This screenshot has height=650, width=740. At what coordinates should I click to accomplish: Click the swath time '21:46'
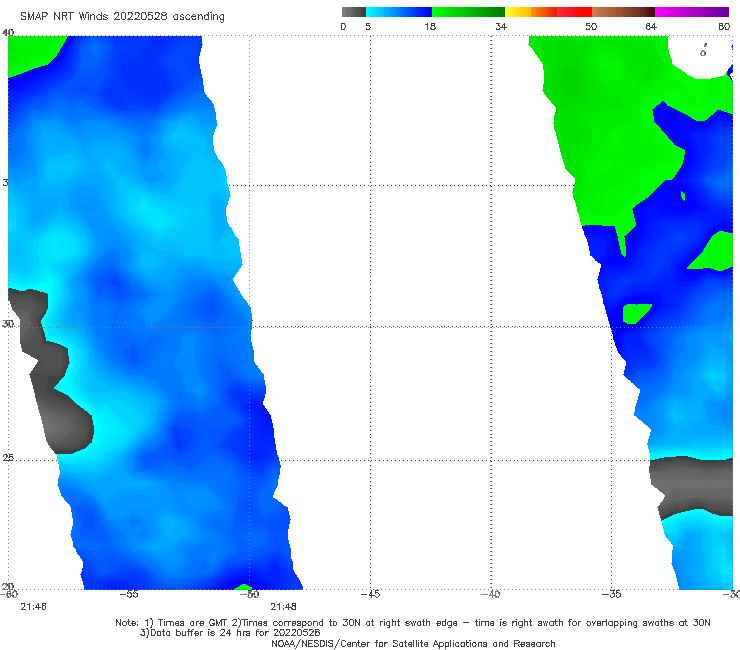[33, 607]
